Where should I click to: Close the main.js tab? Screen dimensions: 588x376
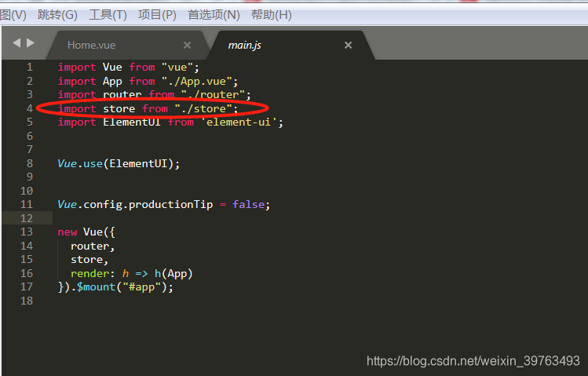click(348, 46)
